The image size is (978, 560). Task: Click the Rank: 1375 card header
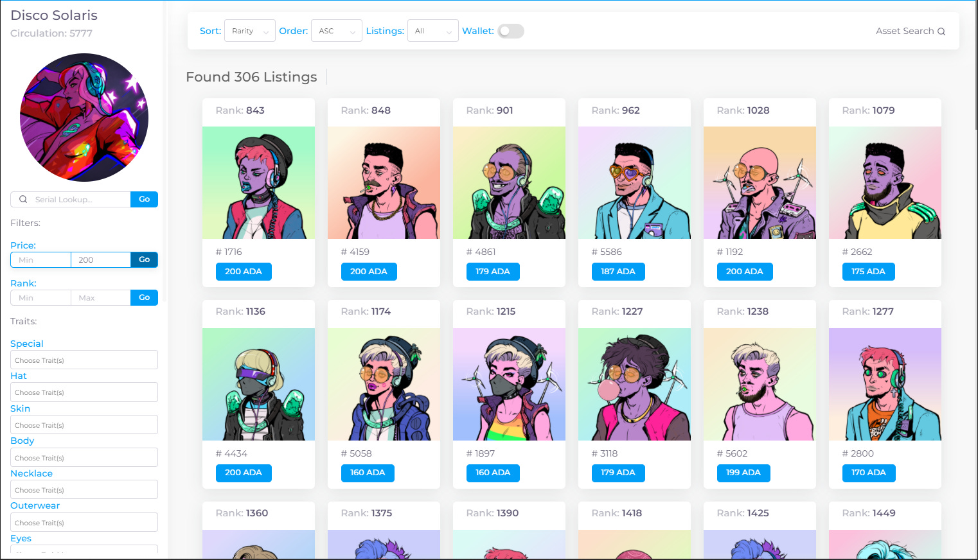pyautogui.click(x=384, y=516)
